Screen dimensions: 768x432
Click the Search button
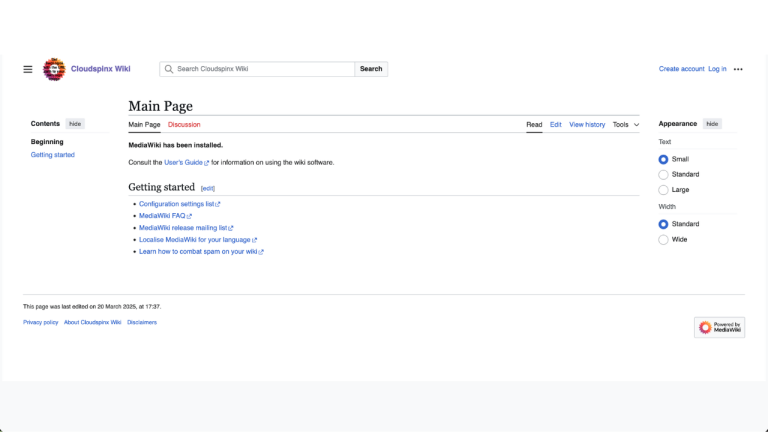click(371, 69)
